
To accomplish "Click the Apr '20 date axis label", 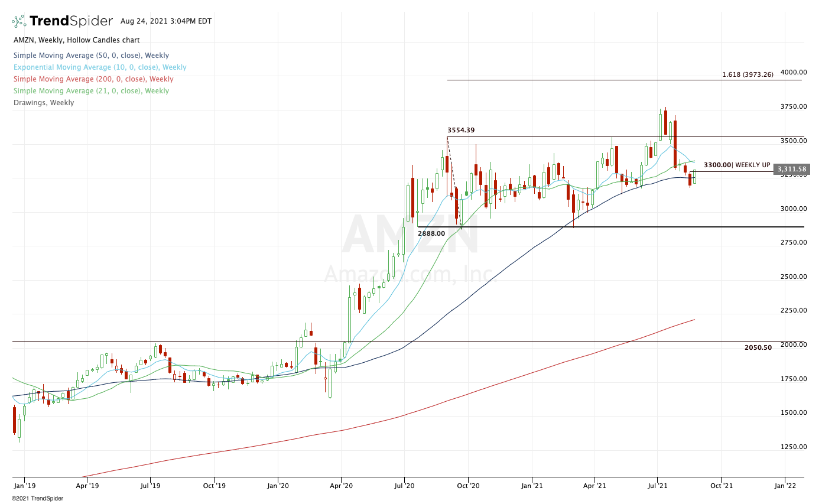I will click(x=341, y=486).
